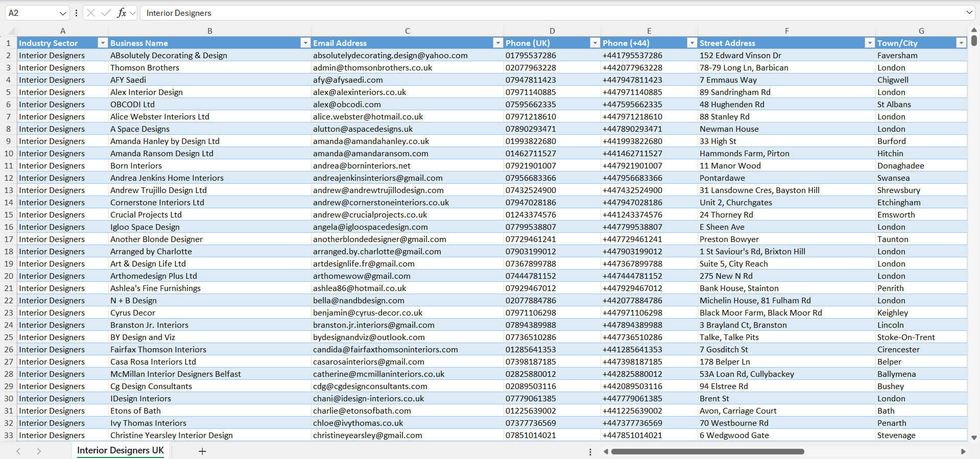This screenshot has height=459, width=980.
Task: Go to next sheet arrow
Action: click(x=39, y=451)
